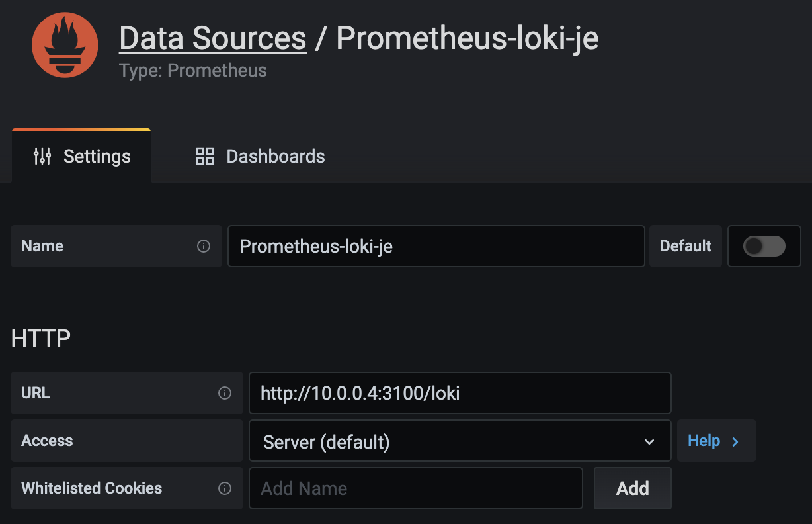Image resolution: width=812 pixels, height=524 pixels.
Task: Click the Settings sliders icon
Action: tap(42, 156)
